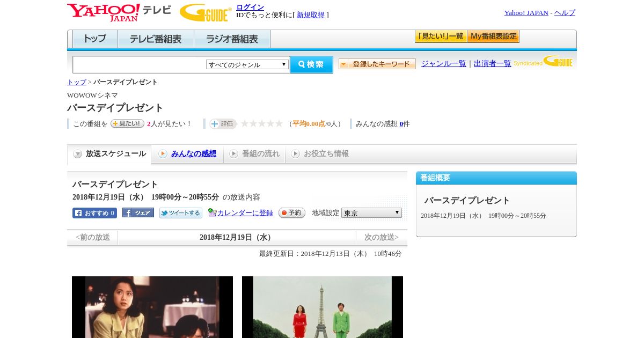Click the ログイン link
The image size is (644, 338).
click(250, 7)
